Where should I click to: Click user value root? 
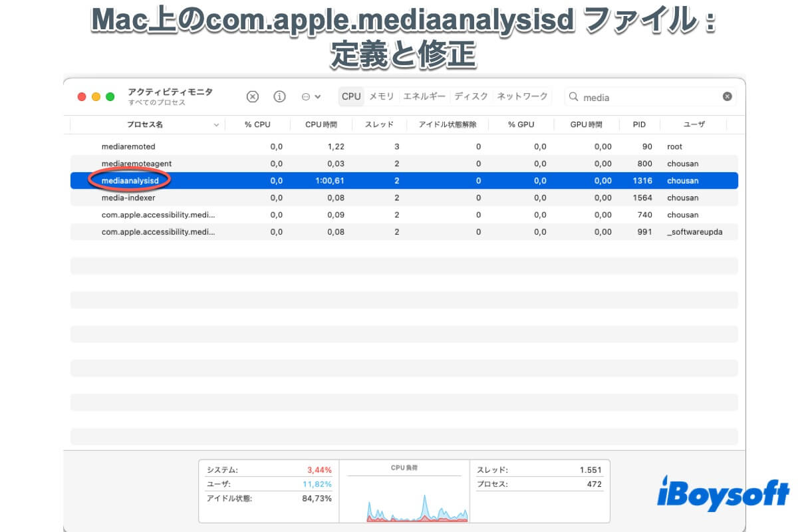pyautogui.click(x=675, y=146)
